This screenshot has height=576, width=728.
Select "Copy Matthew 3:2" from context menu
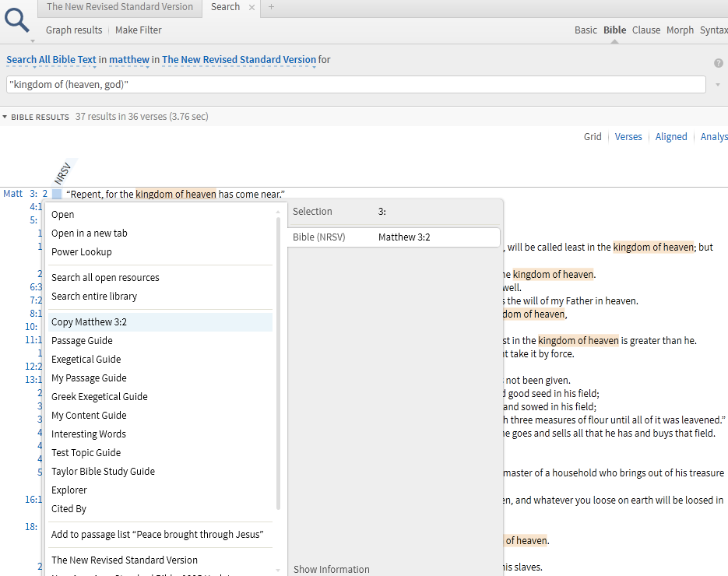pos(89,322)
